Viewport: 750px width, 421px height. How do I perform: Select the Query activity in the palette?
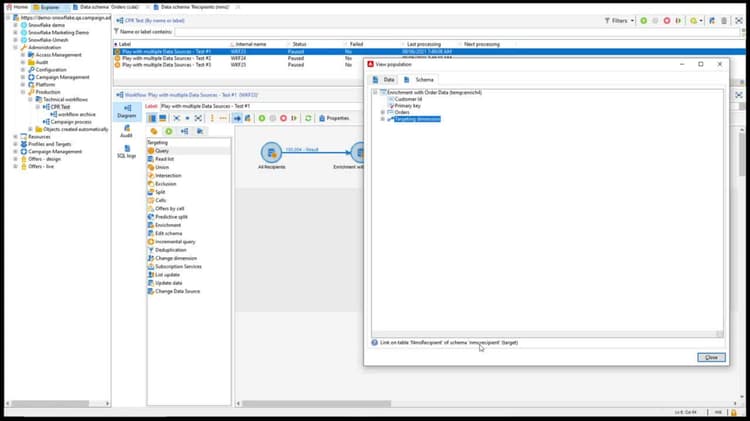(189, 151)
